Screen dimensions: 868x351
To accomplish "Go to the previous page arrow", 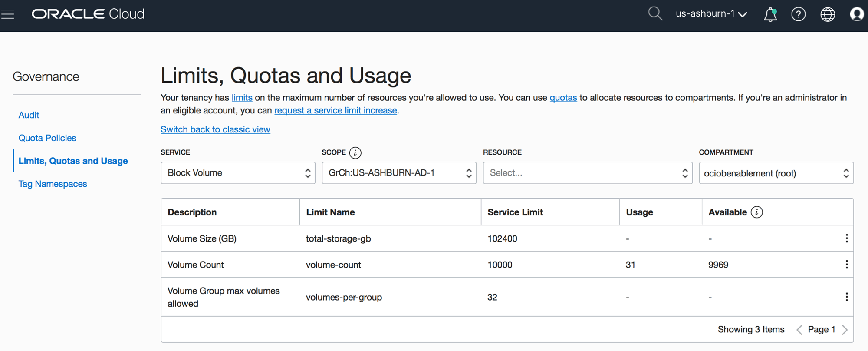I will (x=799, y=330).
